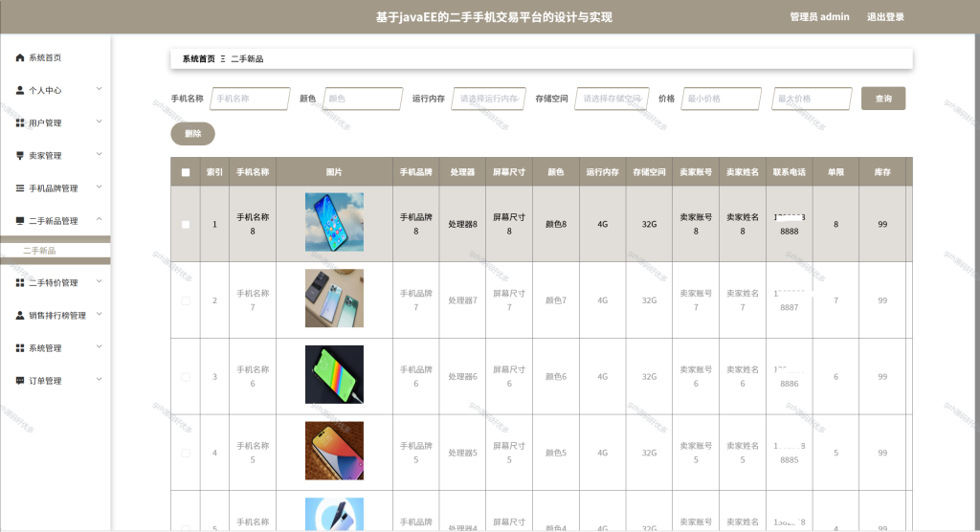The width and height of the screenshot is (980, 532).
Task: Click the monitor icon for 二手新品管理
Action: [20, 221]
